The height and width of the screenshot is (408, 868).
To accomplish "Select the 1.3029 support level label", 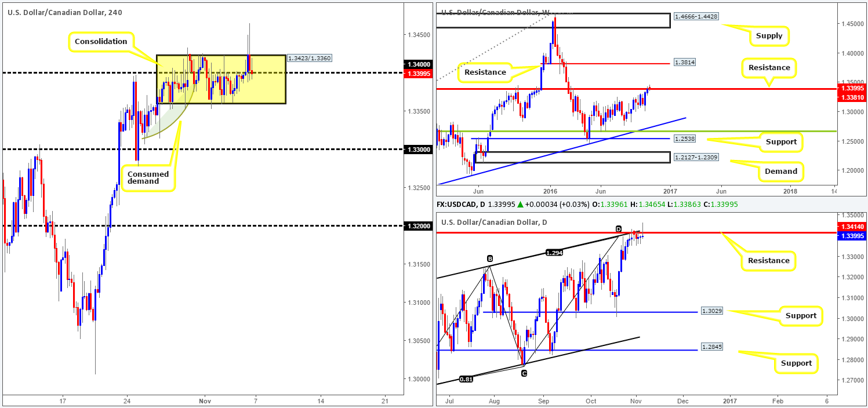I will pos(713,312).
